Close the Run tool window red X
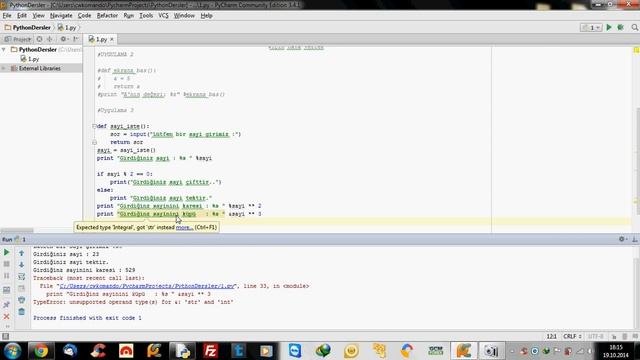 point(7,316)
